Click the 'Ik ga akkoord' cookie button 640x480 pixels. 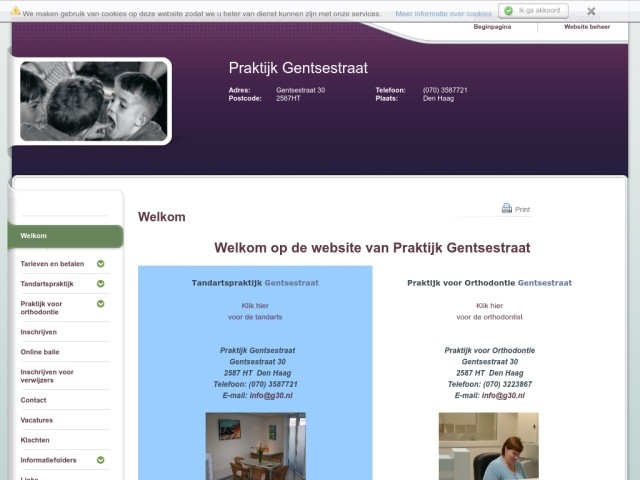540,11
